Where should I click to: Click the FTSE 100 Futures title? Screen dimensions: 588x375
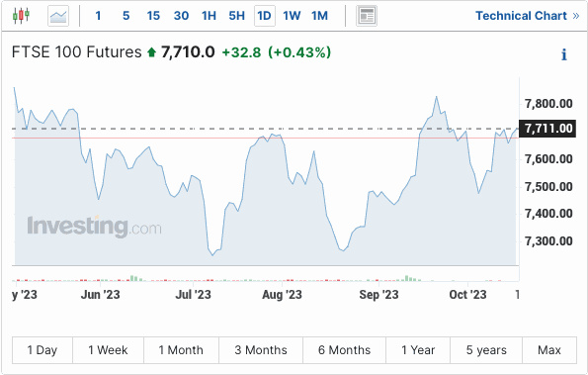click(77, 52)
